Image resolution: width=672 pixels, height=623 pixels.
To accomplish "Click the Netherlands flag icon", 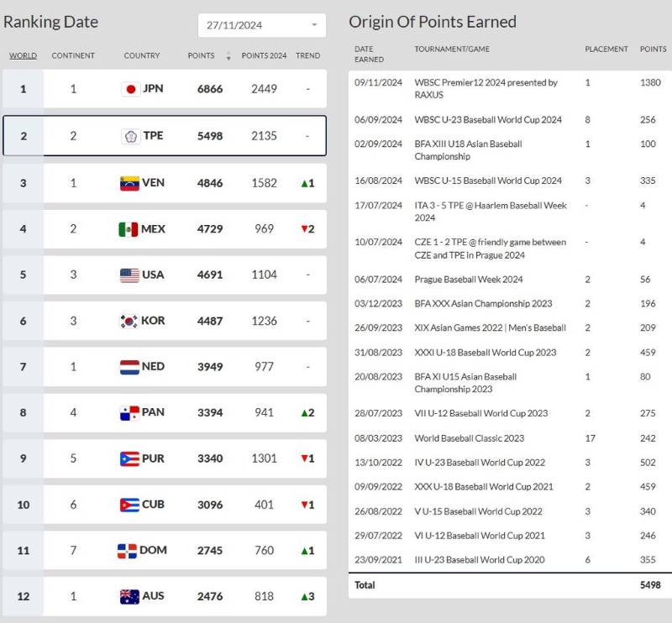I will point(129,367).
